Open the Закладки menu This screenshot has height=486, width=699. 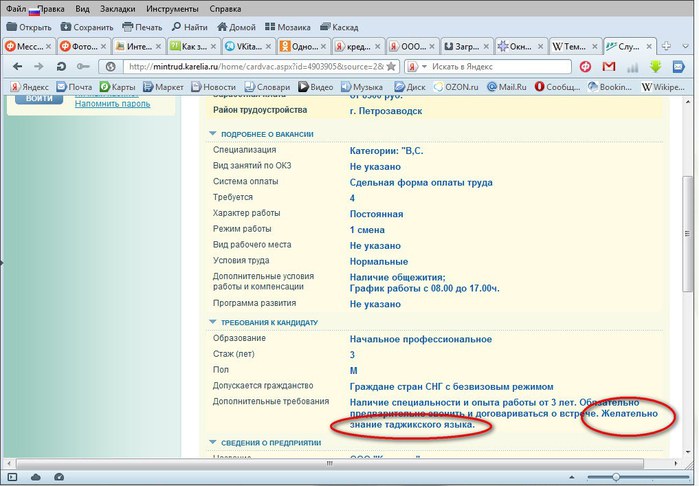[118, 9]
